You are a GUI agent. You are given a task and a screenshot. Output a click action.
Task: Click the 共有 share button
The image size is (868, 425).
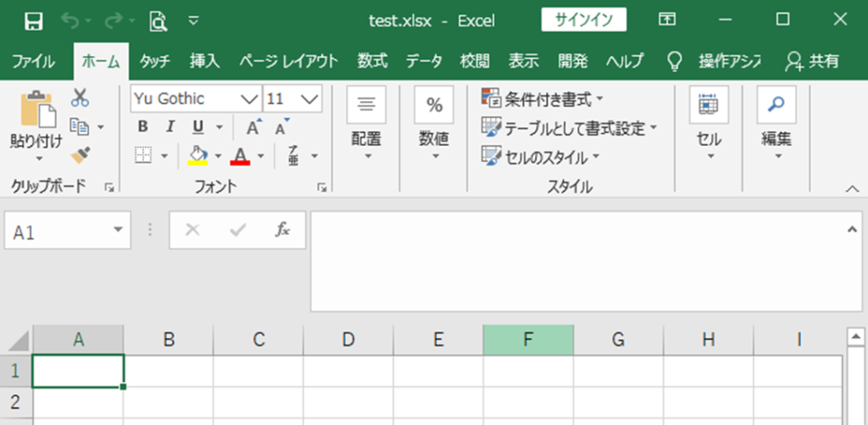pos(812,61)
